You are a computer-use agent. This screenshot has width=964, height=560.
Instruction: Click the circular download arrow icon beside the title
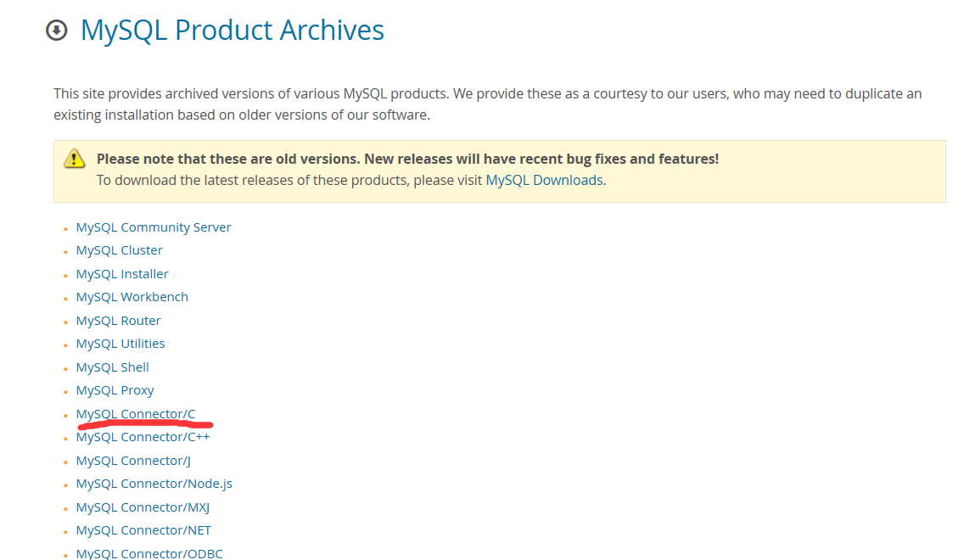[56, 30]
